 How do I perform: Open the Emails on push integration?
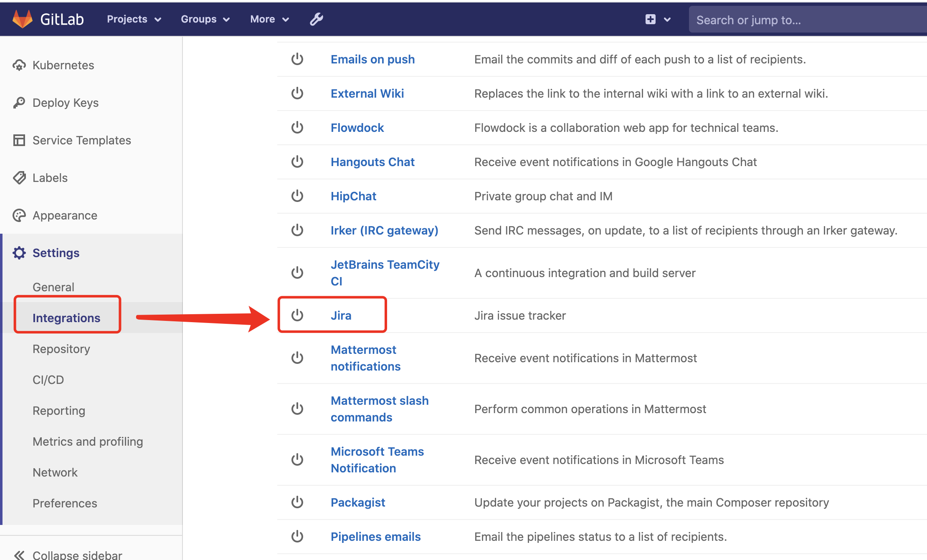[372, 59]
